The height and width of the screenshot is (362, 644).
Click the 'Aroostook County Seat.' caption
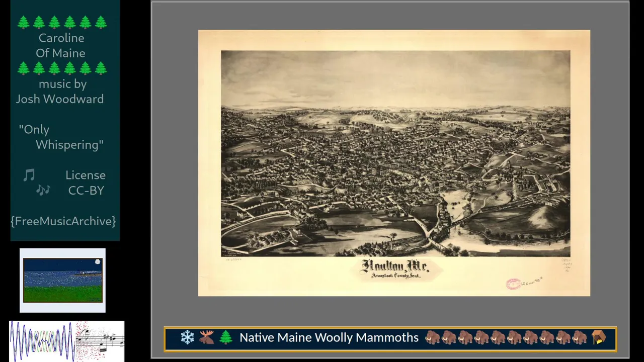click(395, 276)
